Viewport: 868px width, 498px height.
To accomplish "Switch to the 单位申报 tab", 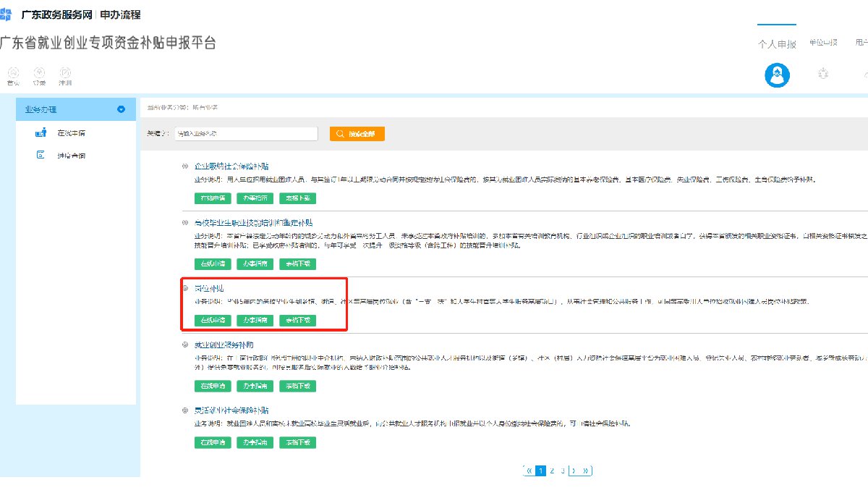I will (x=823, y=43).
